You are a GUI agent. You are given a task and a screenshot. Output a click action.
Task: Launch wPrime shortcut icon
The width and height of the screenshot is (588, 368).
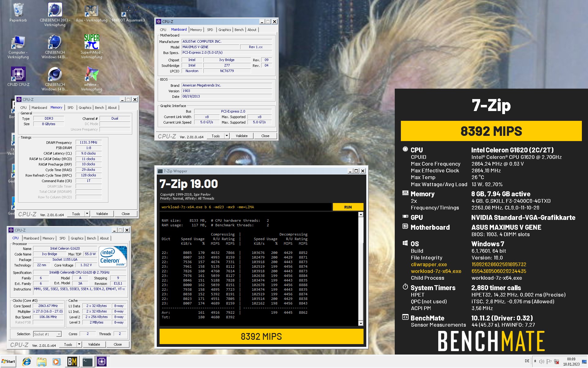pyautogui.click(x=92, y=79)
